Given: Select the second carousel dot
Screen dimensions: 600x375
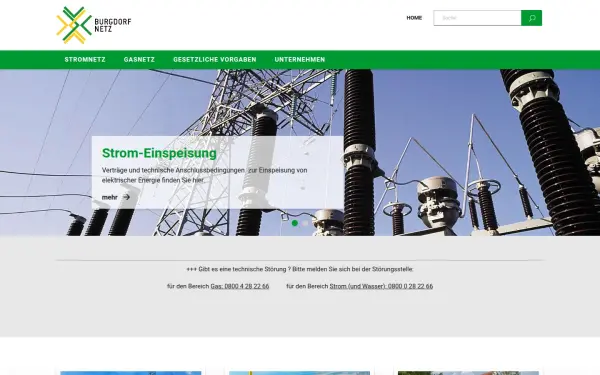Looking at the screenshot, I should point(305,223).
